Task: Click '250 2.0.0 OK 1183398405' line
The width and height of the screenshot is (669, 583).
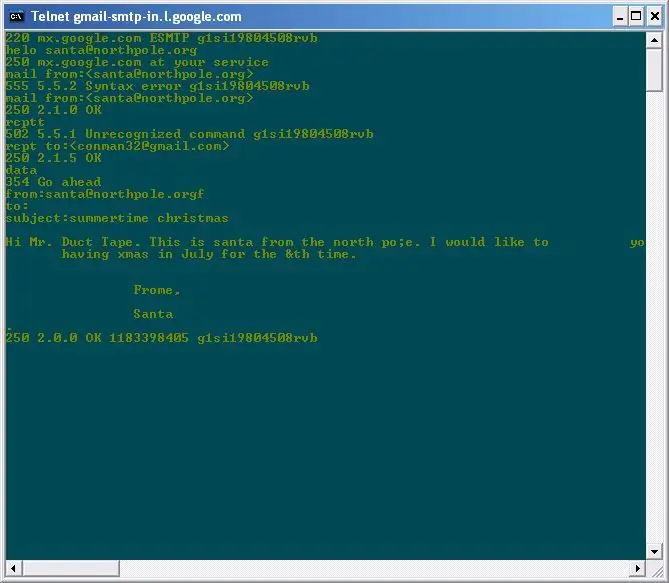Action: tap(162, 338)
